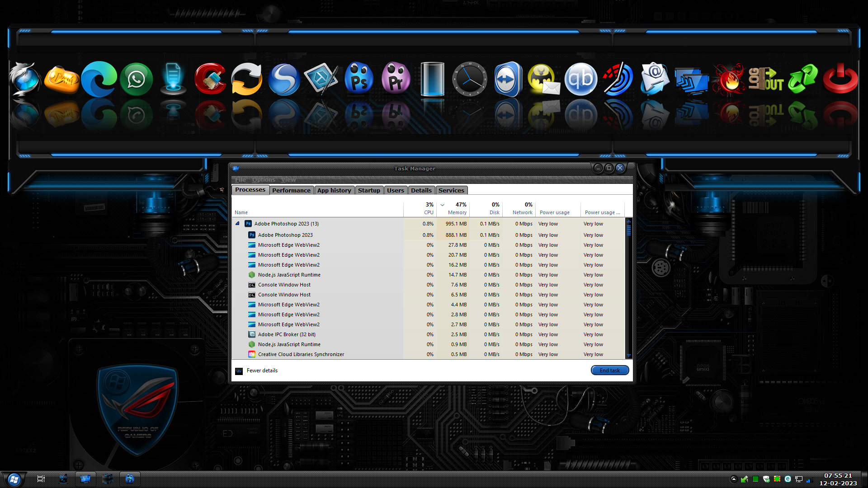Select the Console Window Host 7.6 MB row

tap(429, 285)
